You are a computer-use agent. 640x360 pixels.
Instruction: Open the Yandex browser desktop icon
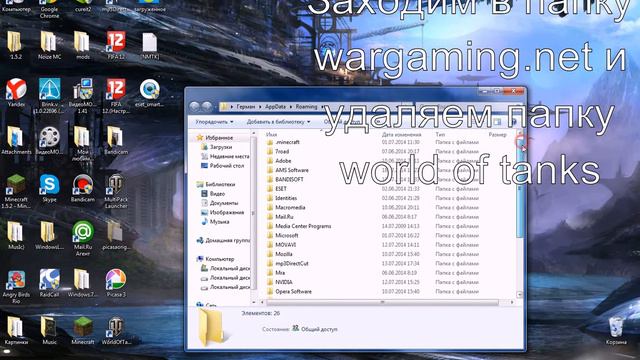click(x=16, y=93)
